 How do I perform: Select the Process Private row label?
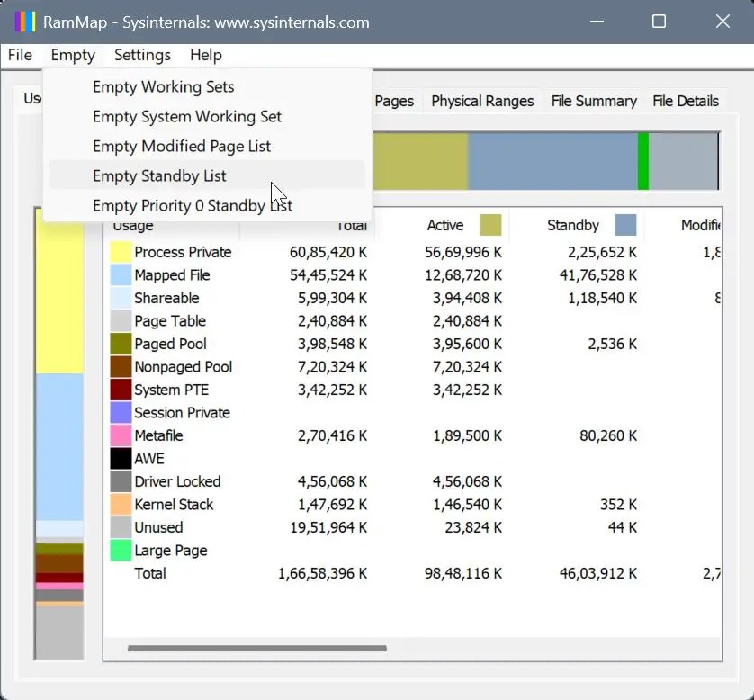point(183,252)
